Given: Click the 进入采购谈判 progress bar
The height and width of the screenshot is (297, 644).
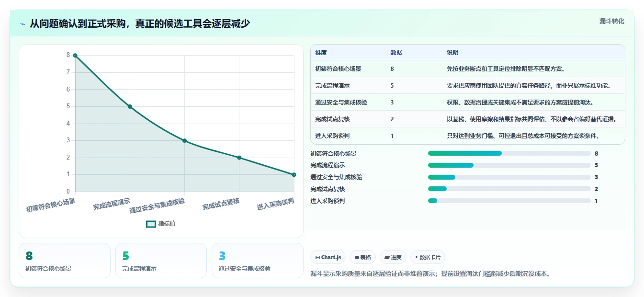Looking at the screenshot, I should coord(509,201).
